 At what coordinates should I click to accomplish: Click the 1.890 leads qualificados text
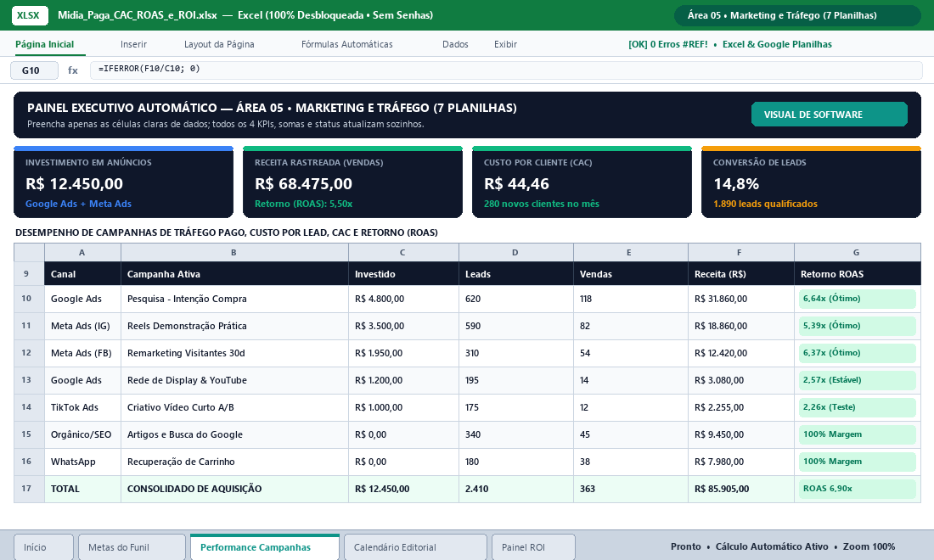[765, 204]
